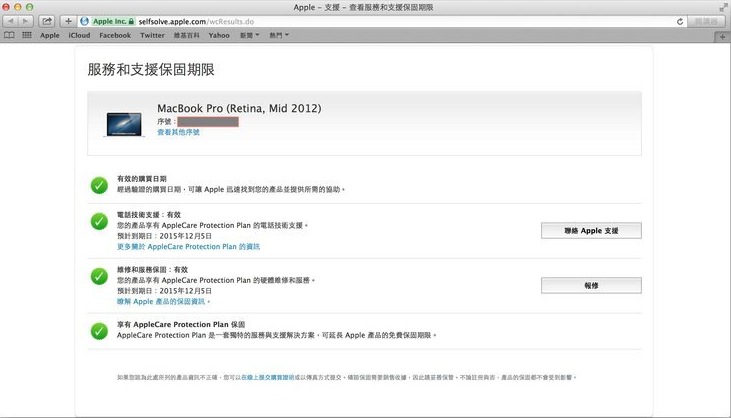This screenshot has height=418, width=731.
Task: Click the 有效的購買日期 label
Action: 142,178
